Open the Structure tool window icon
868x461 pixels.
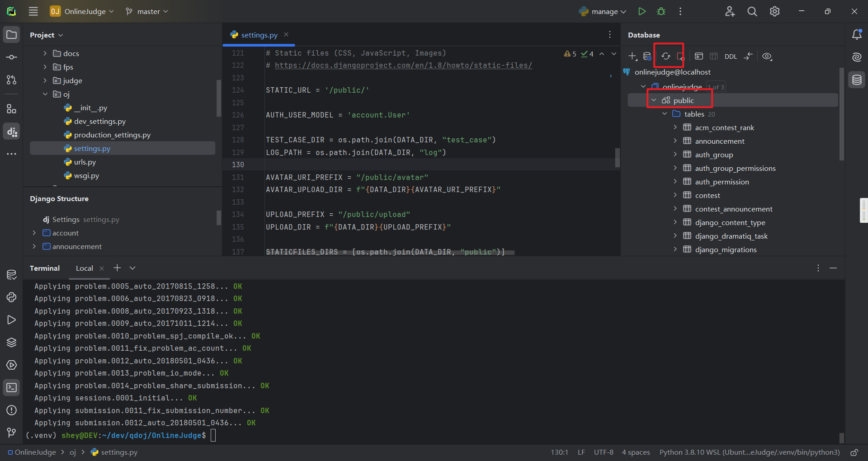(12, 109)
